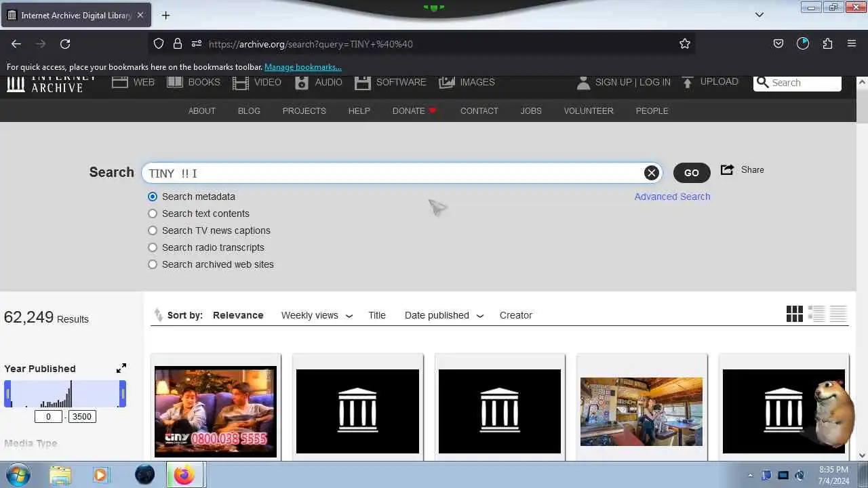List all open tabs dropdown

(x=759, y=15)
